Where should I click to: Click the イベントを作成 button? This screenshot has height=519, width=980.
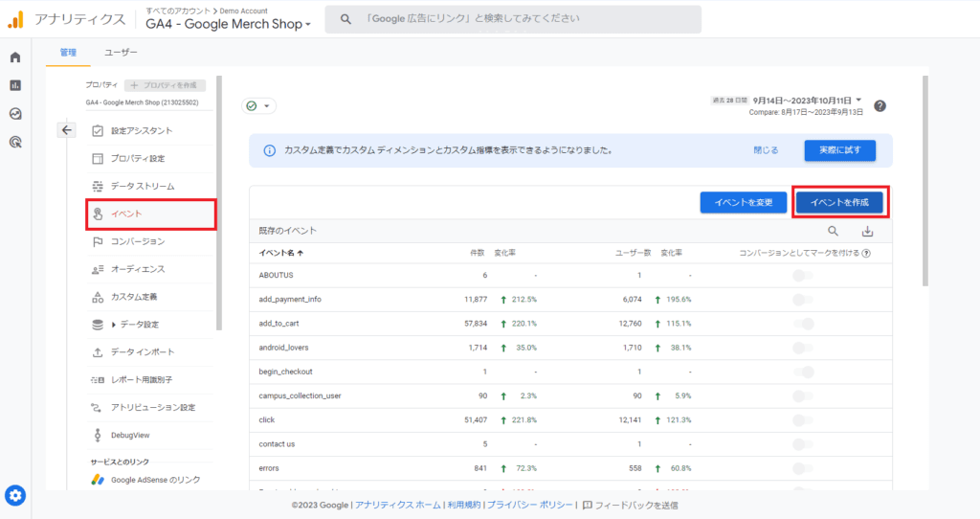pos(839,203)
